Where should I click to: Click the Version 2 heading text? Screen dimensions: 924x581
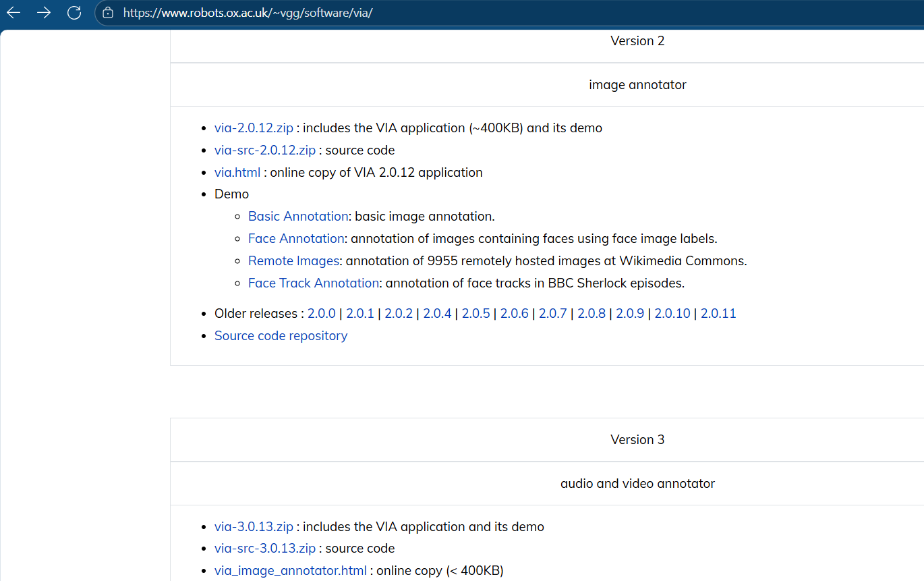(x=637, y=40)
